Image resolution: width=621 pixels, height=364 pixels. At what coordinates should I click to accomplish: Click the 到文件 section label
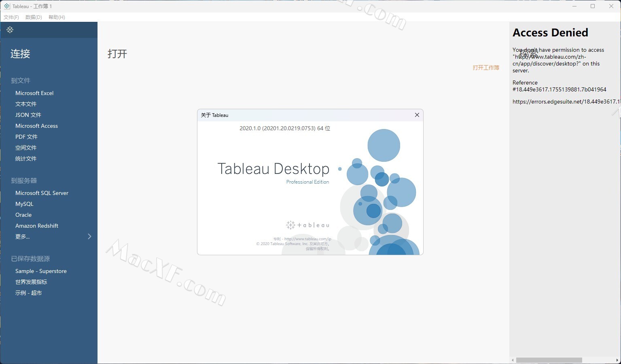coord(21,80)
